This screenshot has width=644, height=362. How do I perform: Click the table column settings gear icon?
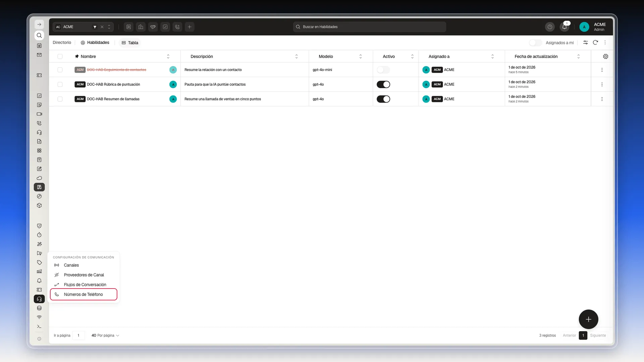tap(605, 56)
